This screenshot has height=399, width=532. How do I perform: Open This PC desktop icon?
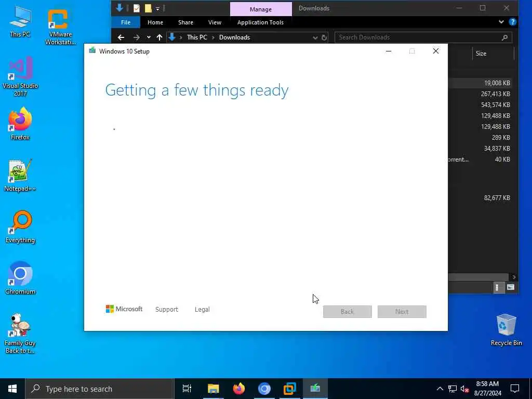tap(20, 21)
